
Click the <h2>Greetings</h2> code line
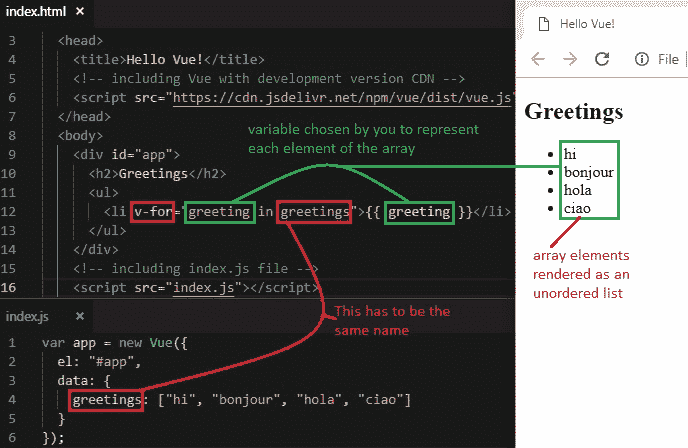(x=157, y=174)
